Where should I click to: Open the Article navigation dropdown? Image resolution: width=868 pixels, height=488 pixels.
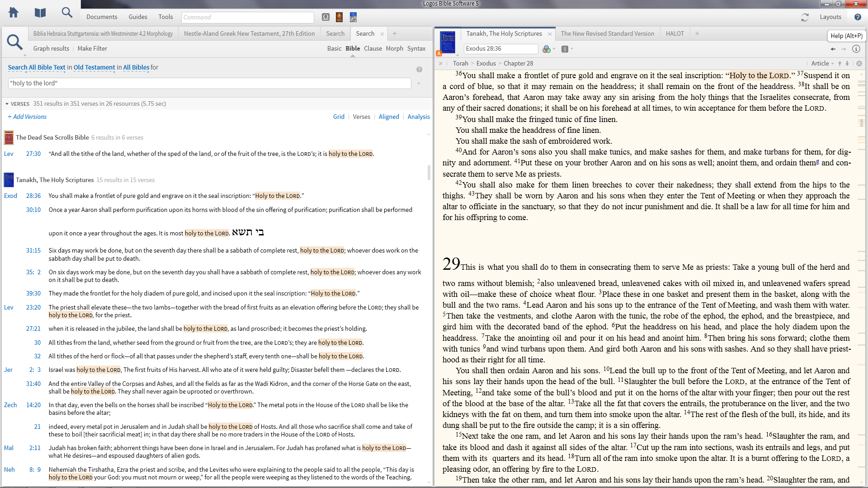[823, 64]
